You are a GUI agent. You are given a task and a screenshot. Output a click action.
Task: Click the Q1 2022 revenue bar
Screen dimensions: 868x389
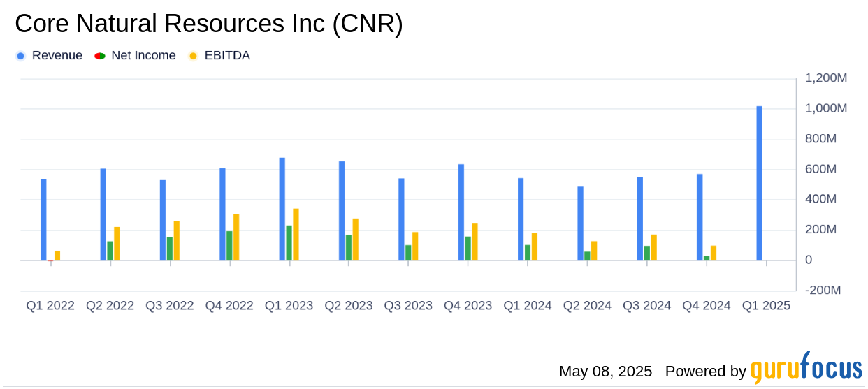pos(43,220)
